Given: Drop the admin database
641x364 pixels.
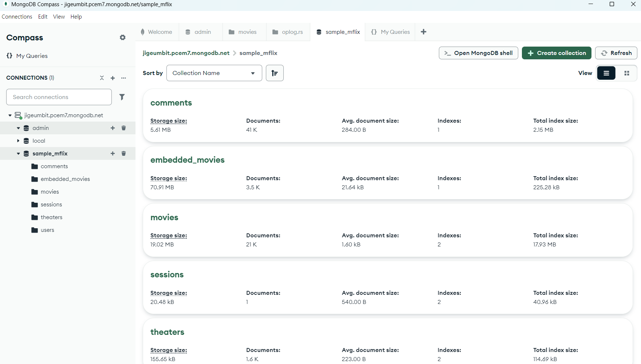Looking at the screenshot, I should point(124,128).
